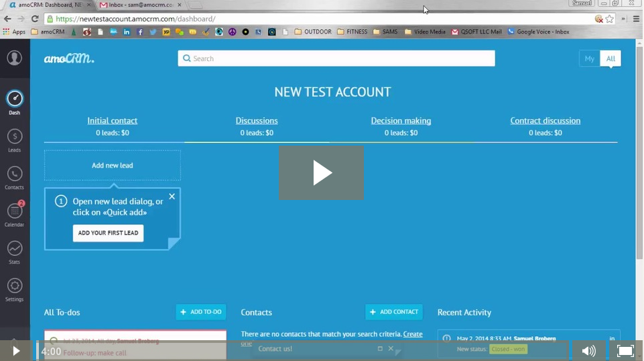This screenshot has height=361, width=644.
Task: Open the Stats chart icon
Action: point(14,249)
